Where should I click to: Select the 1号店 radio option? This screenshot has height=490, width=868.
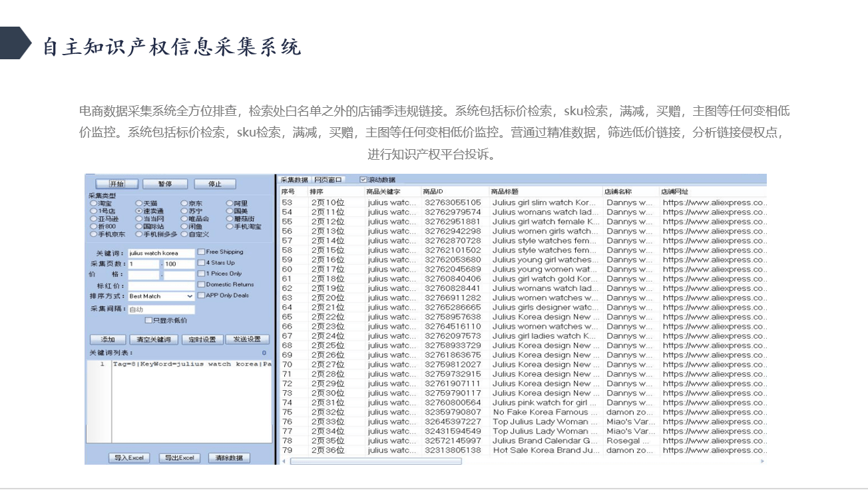tap(93, 211)
